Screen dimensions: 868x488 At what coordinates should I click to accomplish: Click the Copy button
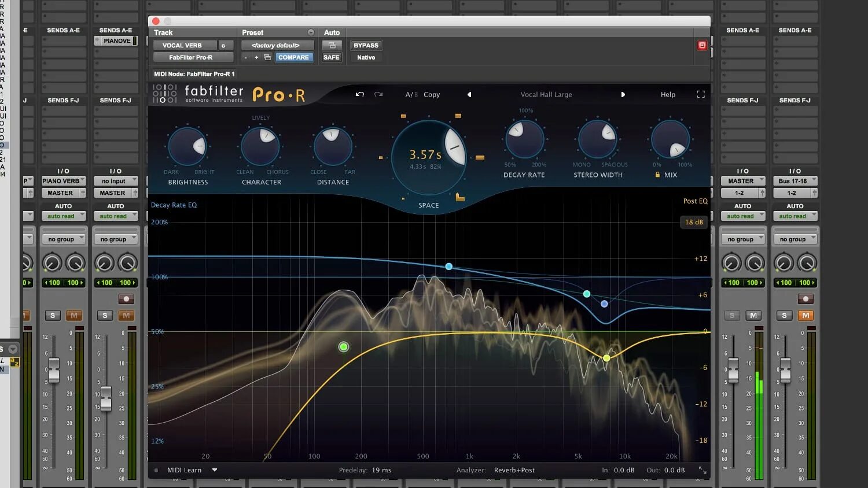(432, 94)
